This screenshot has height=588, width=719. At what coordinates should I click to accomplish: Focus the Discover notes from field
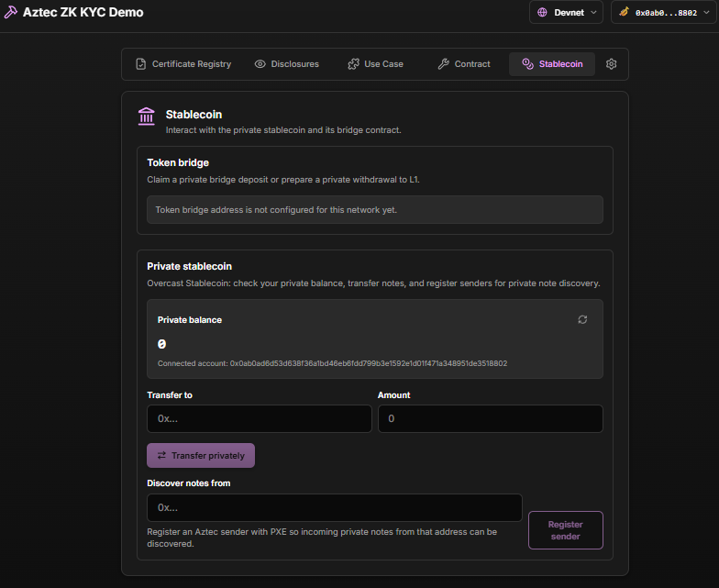(x=334, y=507)
